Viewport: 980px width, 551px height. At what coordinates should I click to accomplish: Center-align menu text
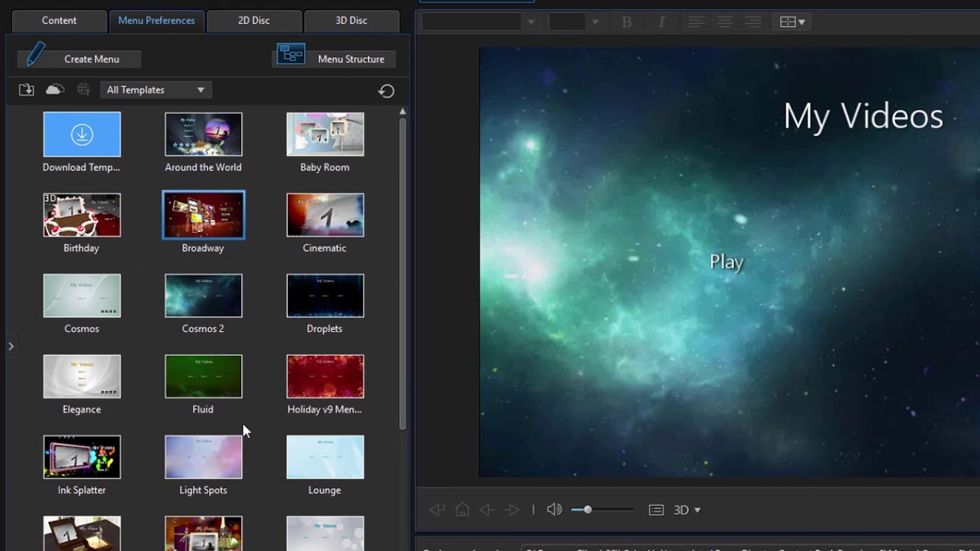(724, 22)
